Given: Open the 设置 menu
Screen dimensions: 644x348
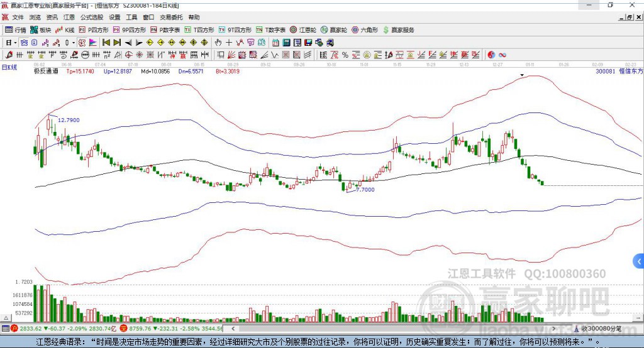Looking at the screenshot, I should 114,17.
